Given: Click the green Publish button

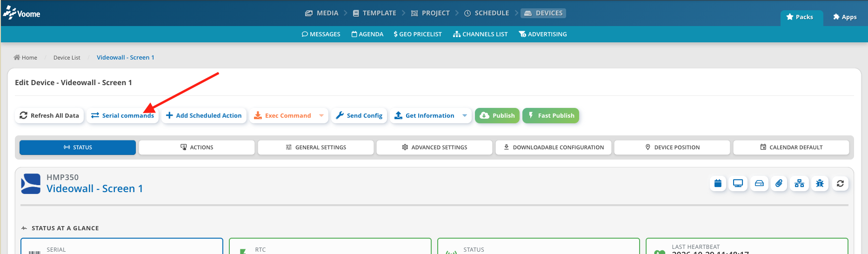Looking at the screenshot, I should 497,115.
